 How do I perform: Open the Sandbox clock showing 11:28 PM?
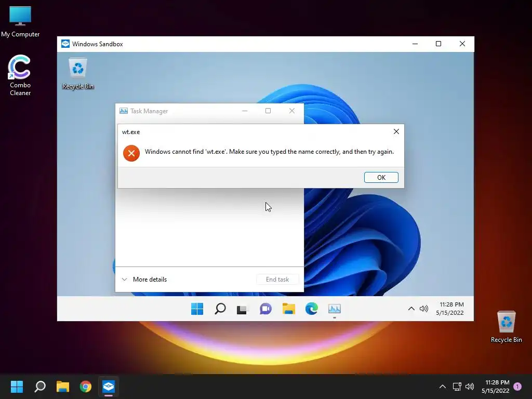[x=450, y=309]
